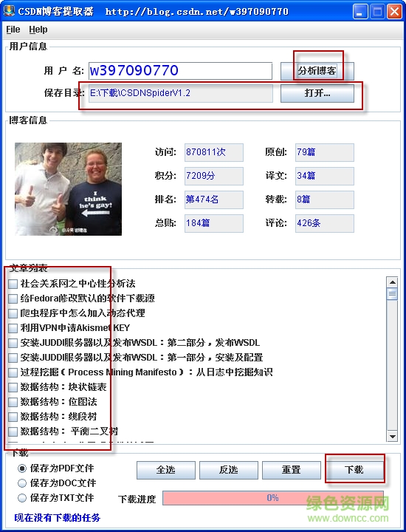Click the app icon in title bar

point(9,11)
